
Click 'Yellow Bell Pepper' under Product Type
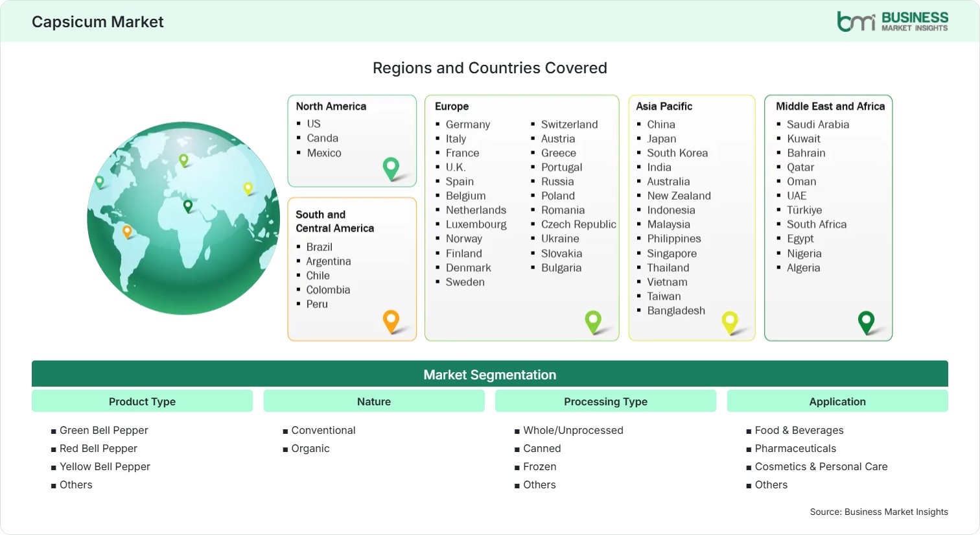(105, 466)
